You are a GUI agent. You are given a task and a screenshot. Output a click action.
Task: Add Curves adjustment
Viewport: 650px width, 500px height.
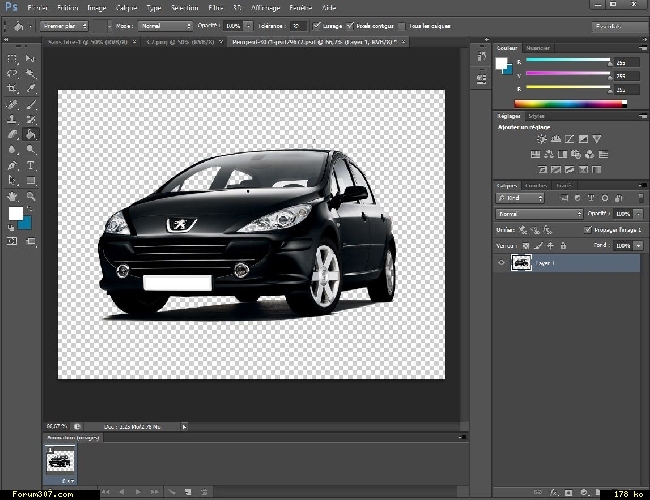tap(570, 139)
